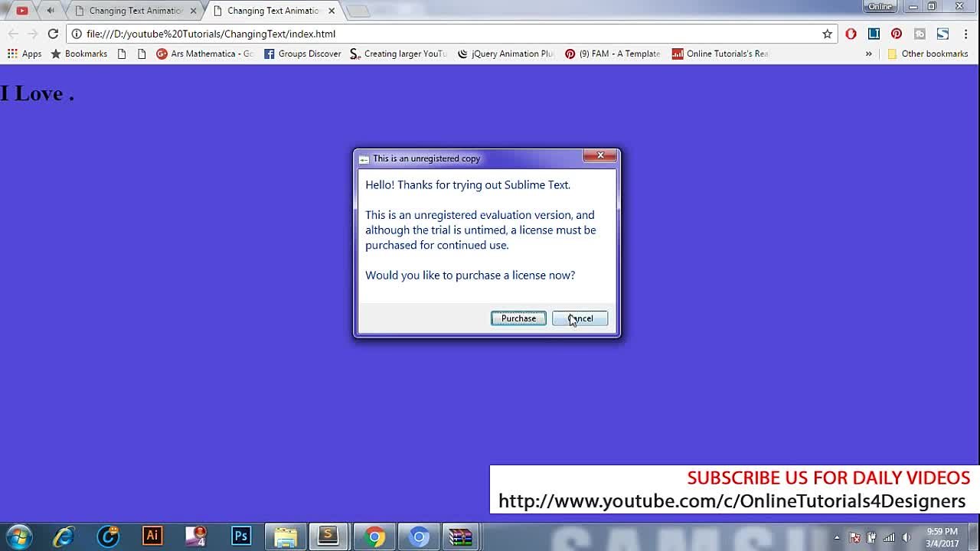Switch to Sublime Text in the taskbar
Image resolution: width=980 pixels, height=551 pixels.
(328, 536)
